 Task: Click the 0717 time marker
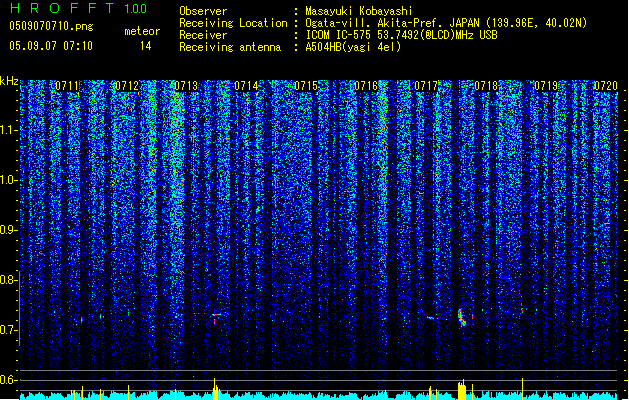pyautogui.click(x=426, y=86)
